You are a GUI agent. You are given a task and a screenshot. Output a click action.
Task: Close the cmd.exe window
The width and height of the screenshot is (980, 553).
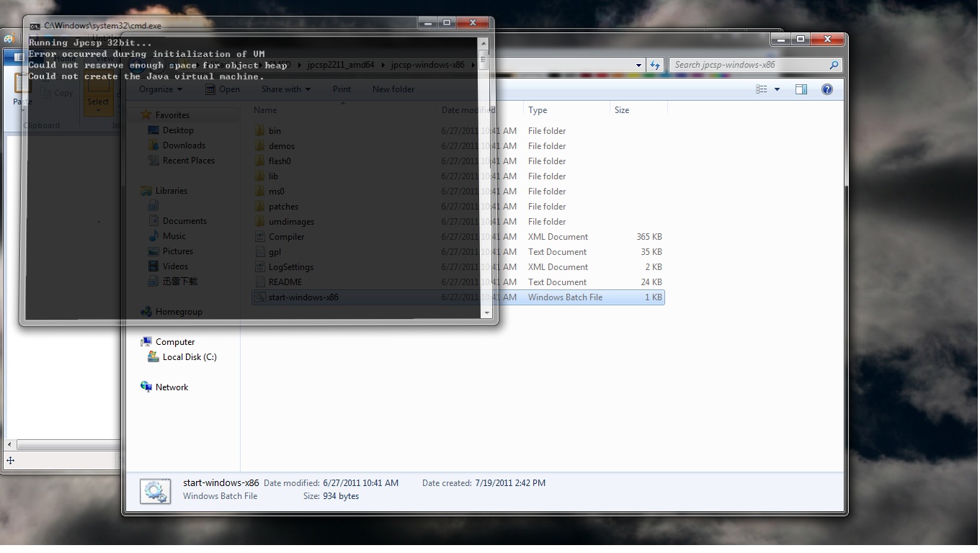click(473, 23)
